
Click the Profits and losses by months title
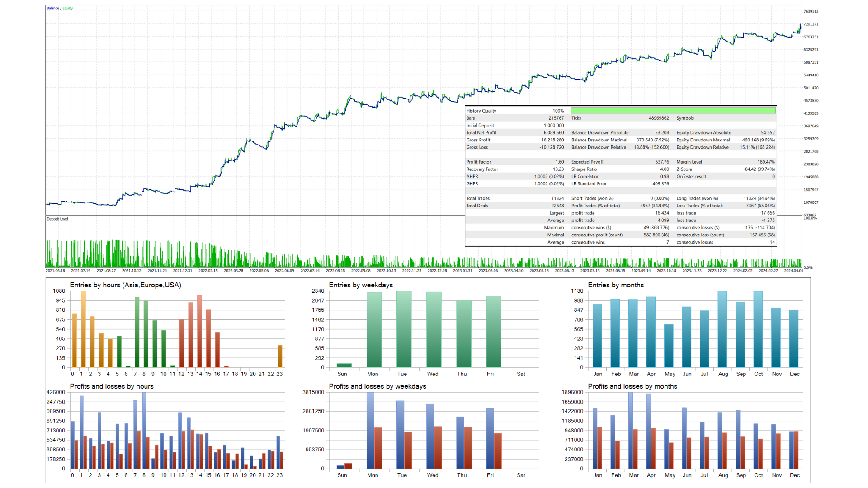(632, 386)
